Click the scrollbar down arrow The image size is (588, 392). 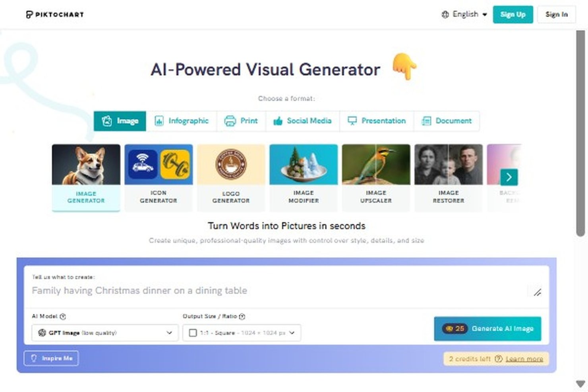click(580, 384)
